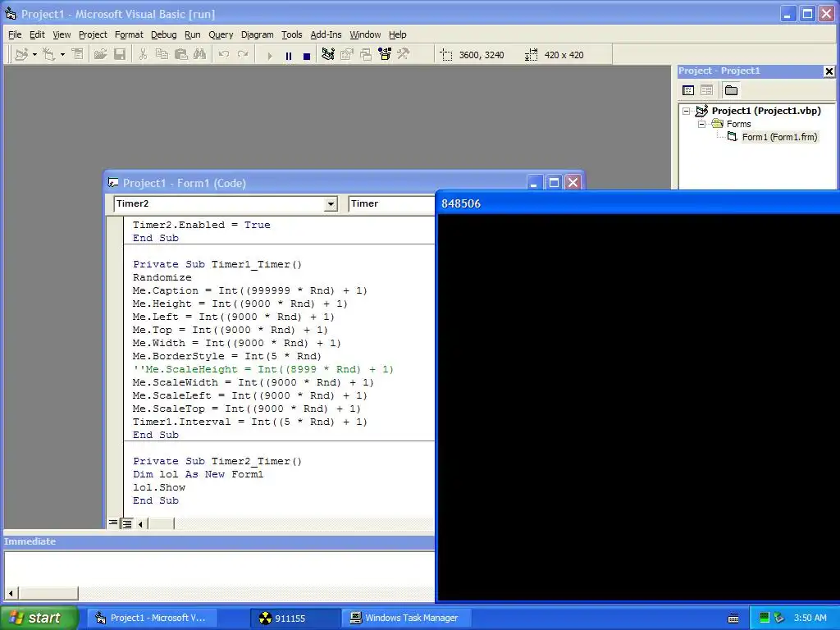Open the Run menu

coord(192,34)
